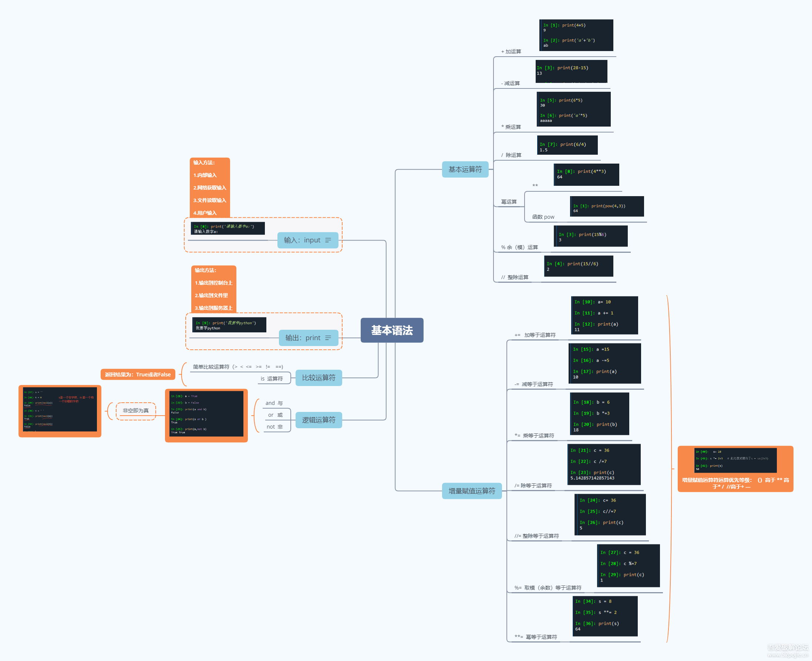Select the central 基本语法 topic

pyautogui.click(x=391, y=330)
